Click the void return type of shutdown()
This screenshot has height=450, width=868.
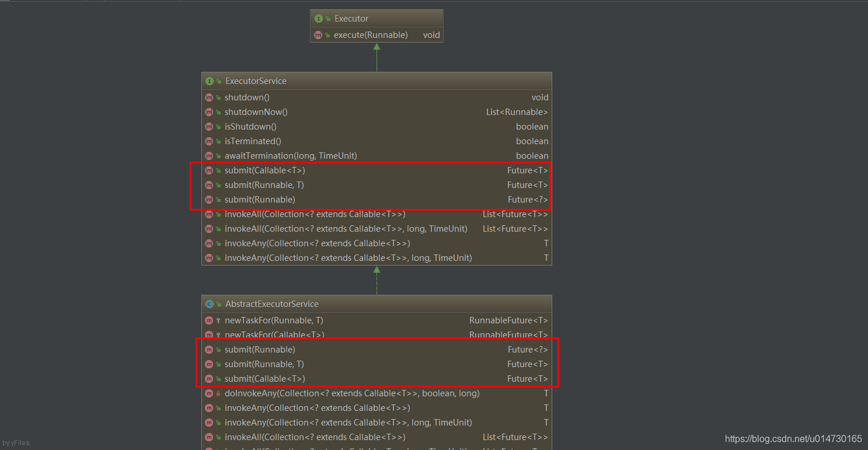(540, 97)
